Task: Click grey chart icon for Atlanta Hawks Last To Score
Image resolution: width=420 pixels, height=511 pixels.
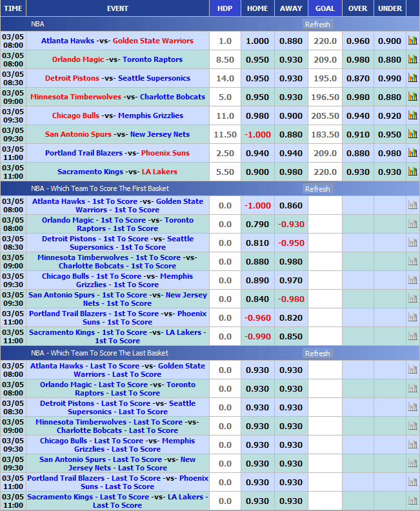Action: (412, 370)
